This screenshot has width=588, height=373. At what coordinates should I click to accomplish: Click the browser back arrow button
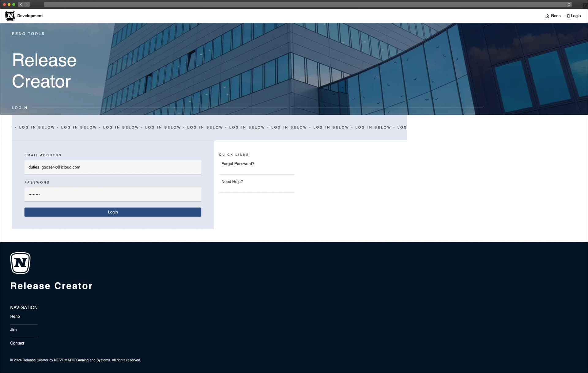21,4
